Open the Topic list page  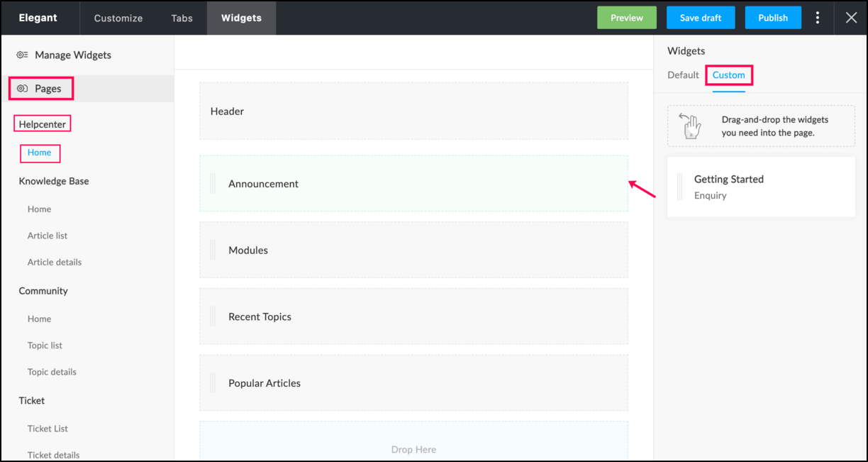[45, 346]
